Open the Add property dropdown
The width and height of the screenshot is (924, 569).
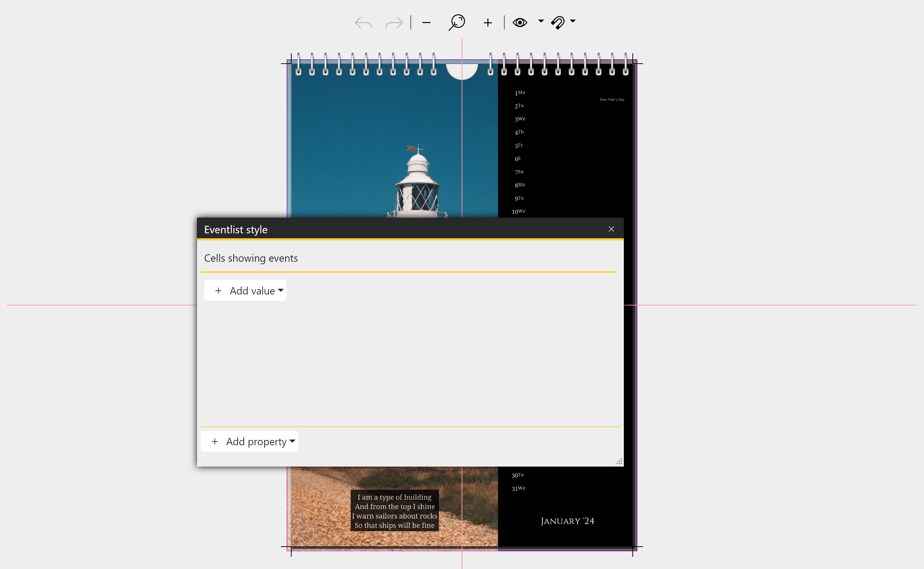(250, 441)
